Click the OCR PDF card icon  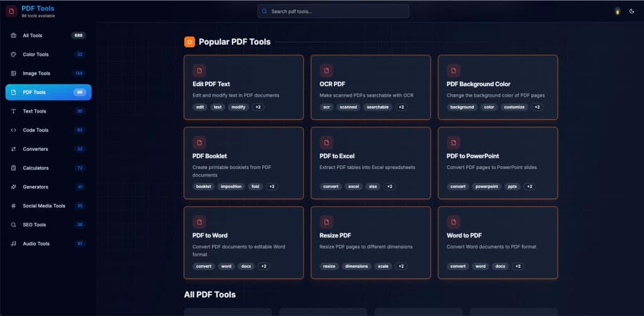[x=326, y=70]
